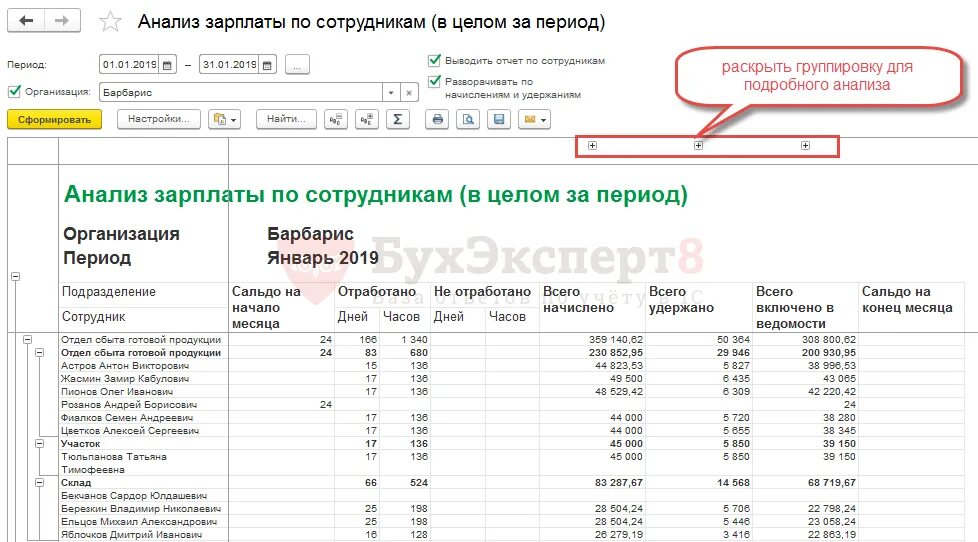Screen dimensions: 978x542
Task: Click the Всего начислено column header
Action: point(592,307)
